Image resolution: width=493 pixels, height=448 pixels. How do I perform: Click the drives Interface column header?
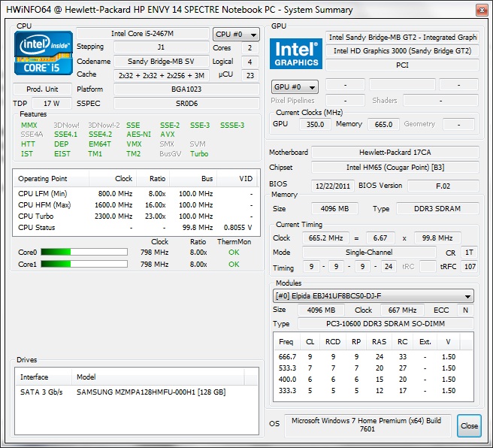pos(44,377)
